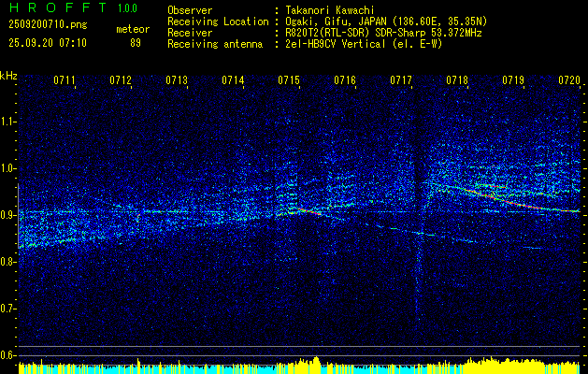Image resolution: width=588 pixels, height=374 pixels.
Task: Click the 0718 time marker
Action: point(457,80)
